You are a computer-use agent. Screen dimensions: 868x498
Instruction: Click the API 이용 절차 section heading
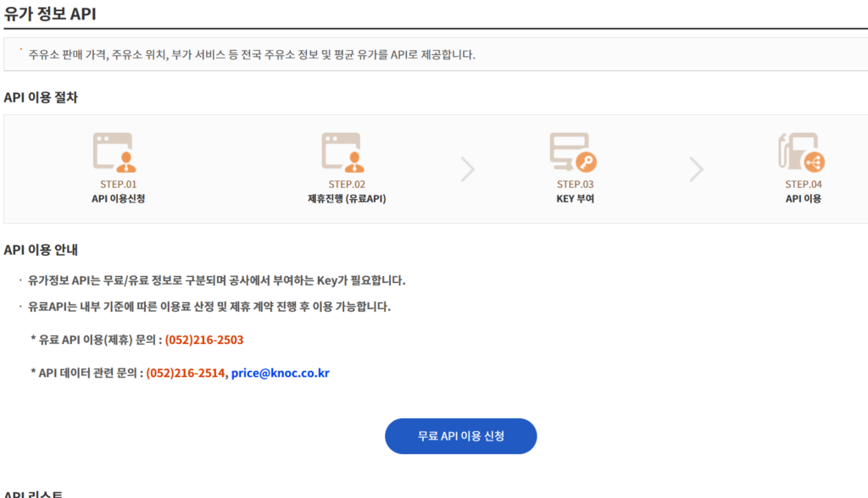coord(41,97)
